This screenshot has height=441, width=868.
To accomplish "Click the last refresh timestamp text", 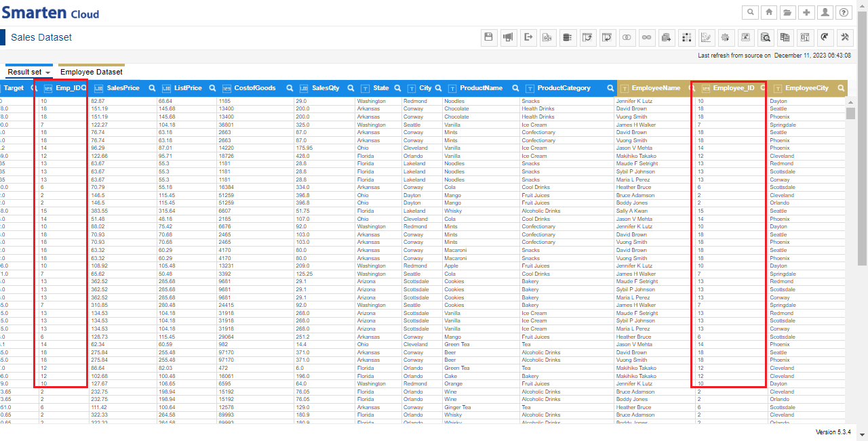I will (x=774, y=56).
